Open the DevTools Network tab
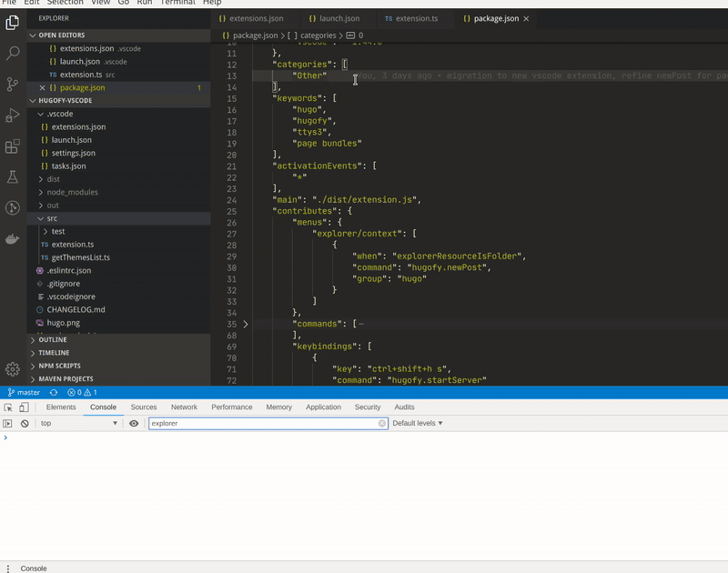This screenshot has height=573, width=728. [184, 407]
